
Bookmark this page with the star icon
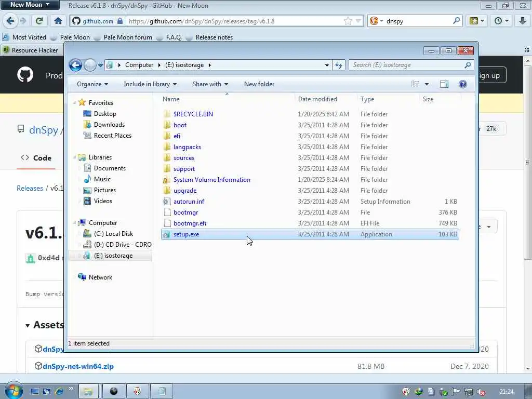click(x=348, y=21)
